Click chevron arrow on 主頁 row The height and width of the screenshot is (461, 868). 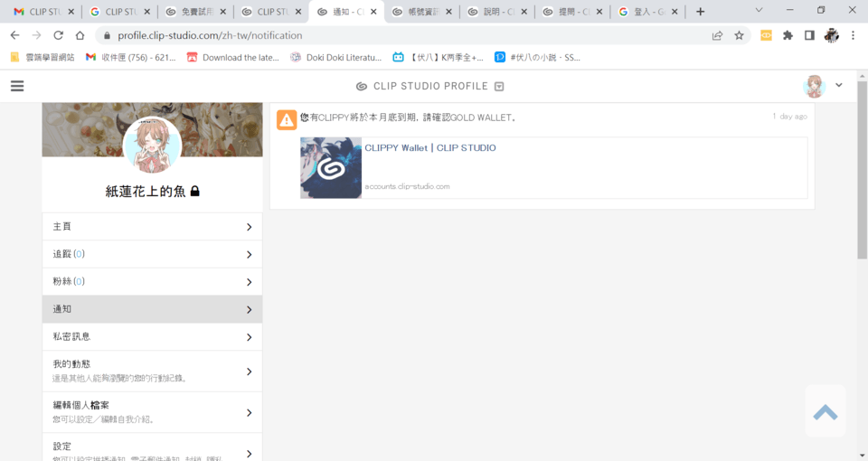(x=250, y=227)
